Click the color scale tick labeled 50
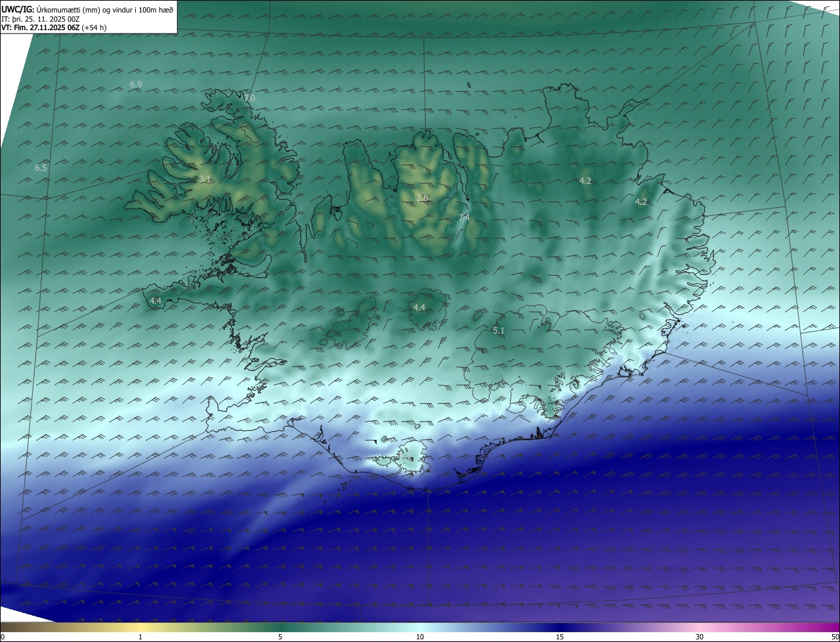 [x=835, y=637]
